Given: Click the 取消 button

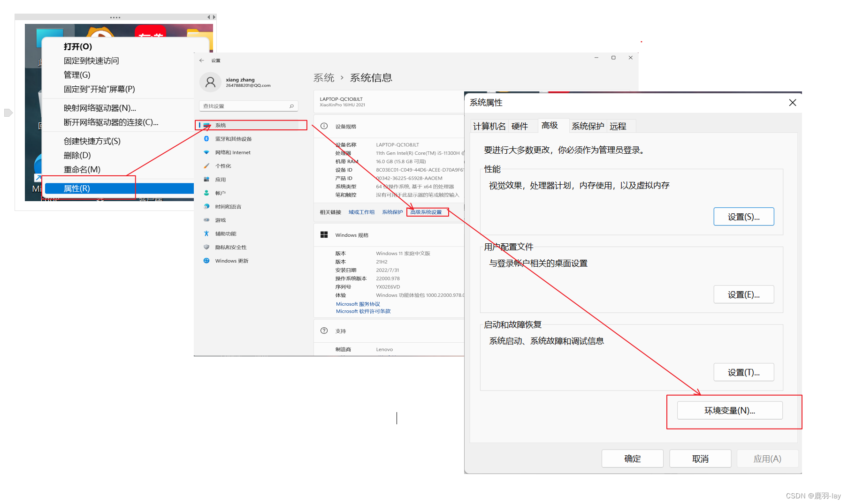Looking at the screenshot, I should (x=700, y=459).
